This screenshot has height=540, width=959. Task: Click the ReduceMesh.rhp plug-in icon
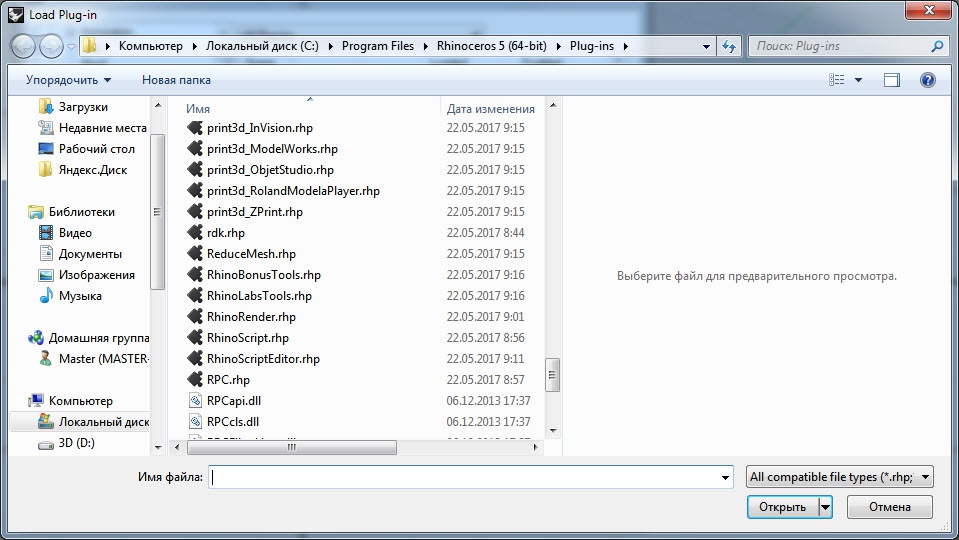pyautogui.click(x=194, y=254)
